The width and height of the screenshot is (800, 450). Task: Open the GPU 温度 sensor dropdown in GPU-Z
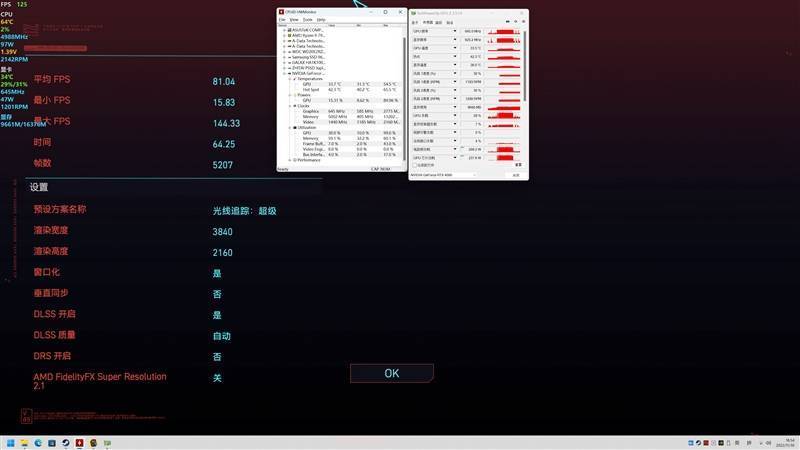click(455, 48)
